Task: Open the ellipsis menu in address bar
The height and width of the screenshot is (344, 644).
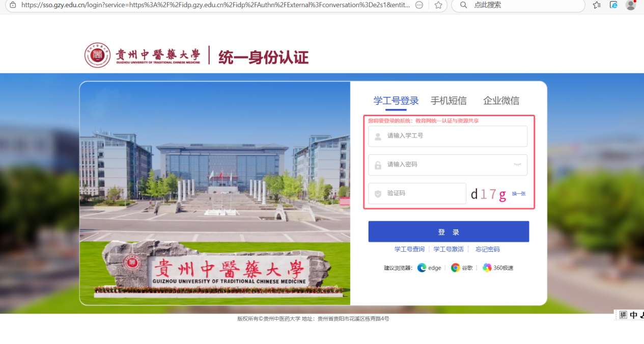Action: pyautogui.click(x=419, y=5)
